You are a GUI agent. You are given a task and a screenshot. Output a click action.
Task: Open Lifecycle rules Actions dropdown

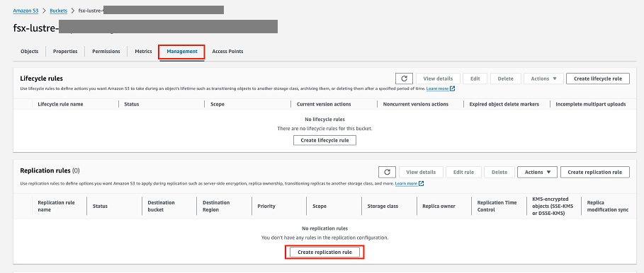point(543,79)
